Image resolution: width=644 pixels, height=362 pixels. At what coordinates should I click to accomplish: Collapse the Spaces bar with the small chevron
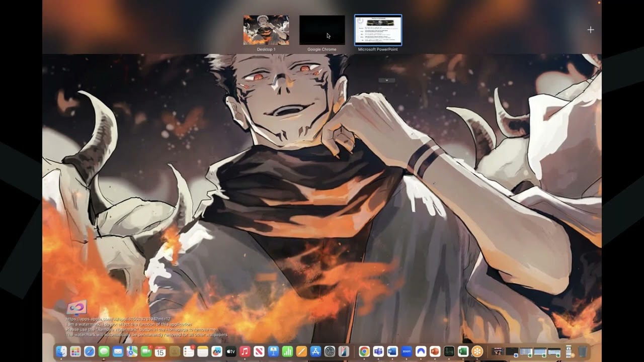click(x=386, y=80)
